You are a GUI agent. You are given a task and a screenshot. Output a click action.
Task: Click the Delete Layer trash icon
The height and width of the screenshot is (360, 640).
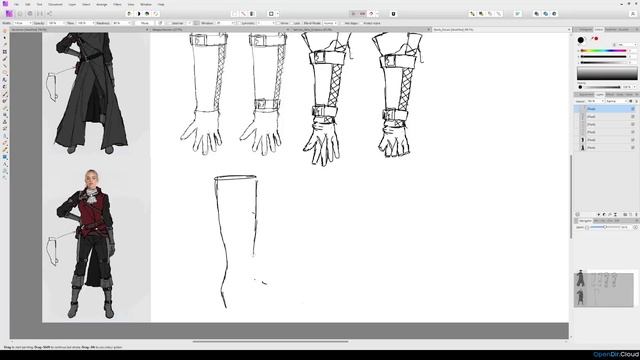tap(636, 214)
